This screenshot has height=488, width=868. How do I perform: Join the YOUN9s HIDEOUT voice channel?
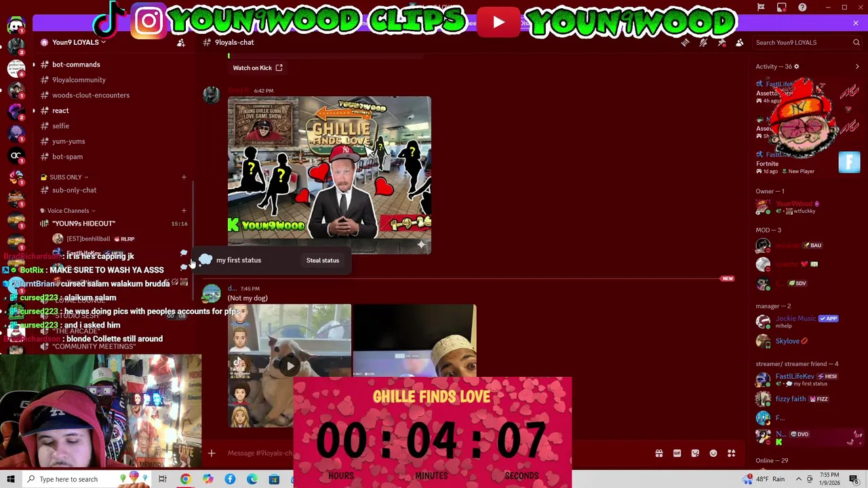(83, 224)
